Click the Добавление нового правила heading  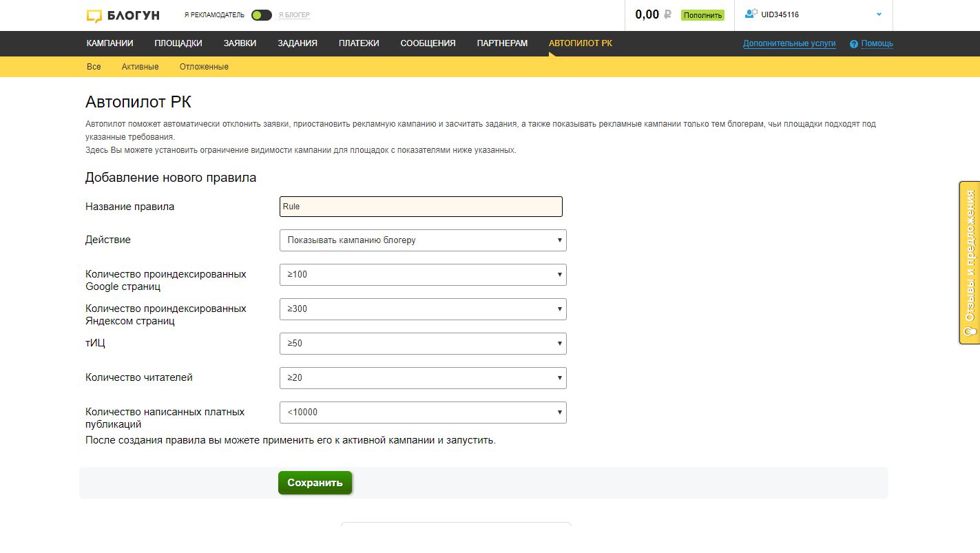click(171, 178)
